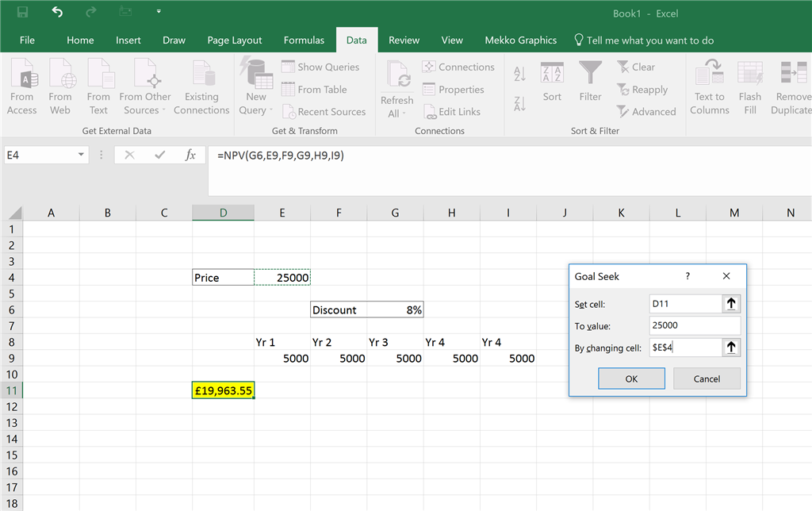
Task: Select column G header
Action: 395,213
